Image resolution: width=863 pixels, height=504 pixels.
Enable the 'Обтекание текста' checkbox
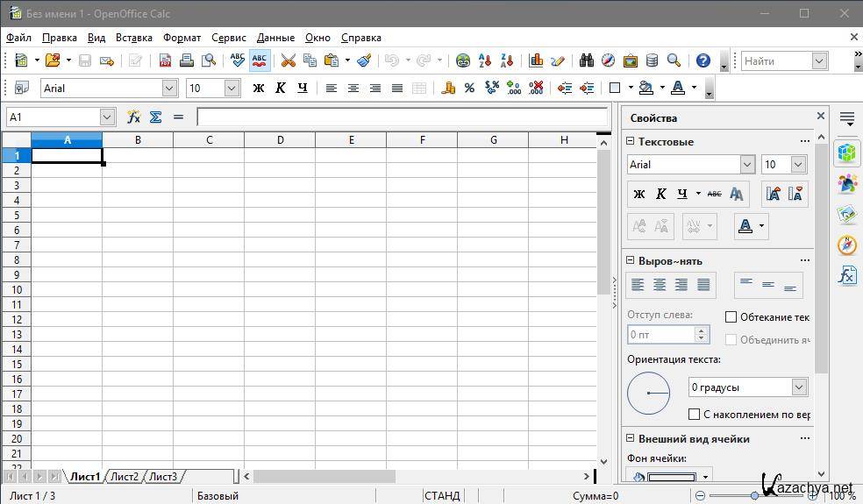coord(731,317)
